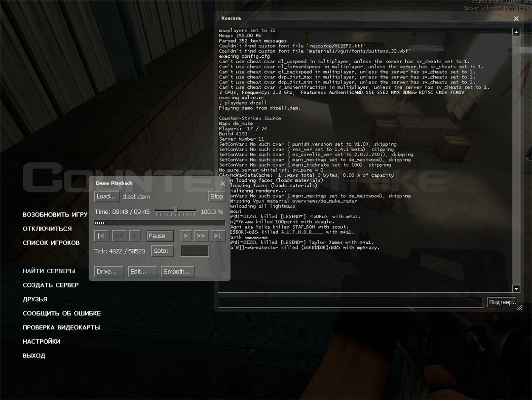Click console line 'Build 4100'
Image resolution: width=532 pixels, height=400 pixels.
pyautogui.click(x=233, y=134)
